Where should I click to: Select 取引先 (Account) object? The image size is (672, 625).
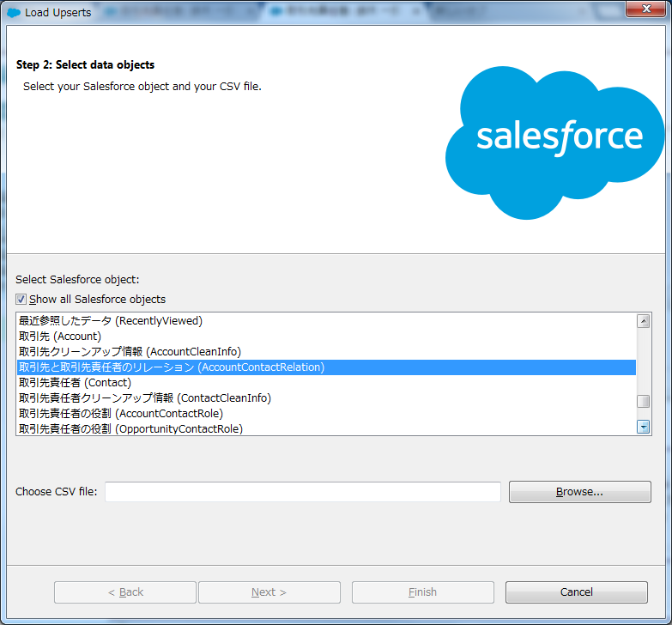326,336
